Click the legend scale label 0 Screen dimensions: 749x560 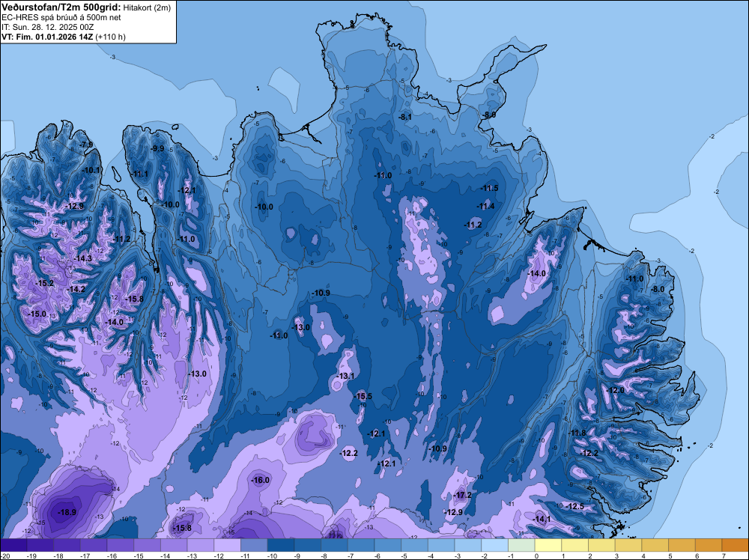[x=536, y=556]
